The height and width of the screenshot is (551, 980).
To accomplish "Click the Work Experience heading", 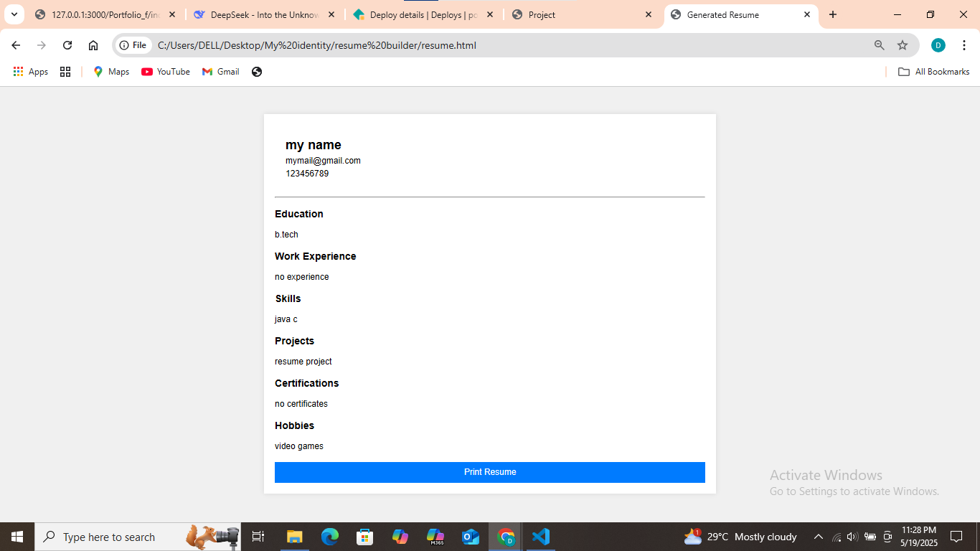I will (x=316, y=256).
